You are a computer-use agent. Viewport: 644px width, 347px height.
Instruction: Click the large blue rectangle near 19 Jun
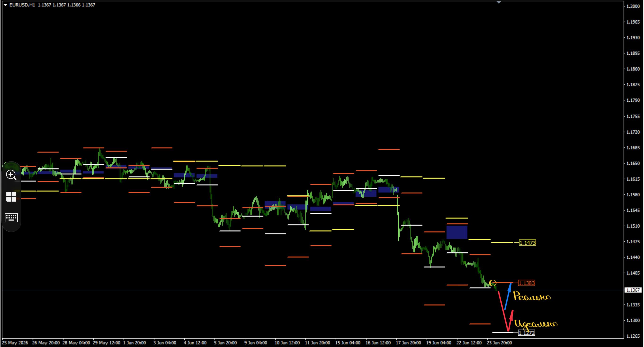[457, 232]
